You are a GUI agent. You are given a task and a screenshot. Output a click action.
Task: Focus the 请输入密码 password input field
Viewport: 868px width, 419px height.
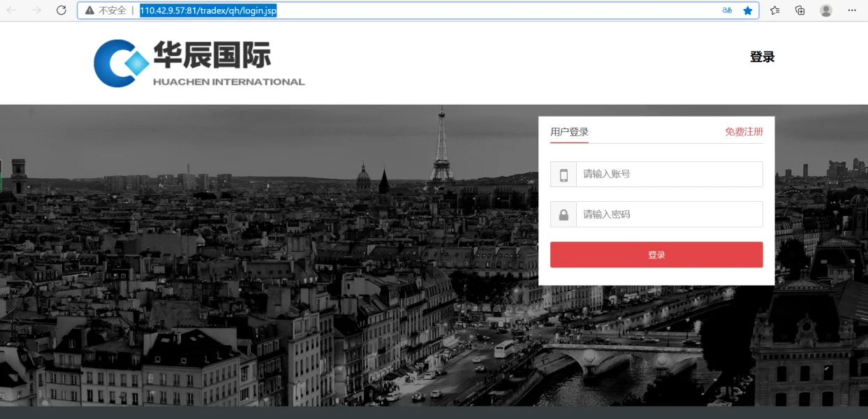[x=669, y=214]
